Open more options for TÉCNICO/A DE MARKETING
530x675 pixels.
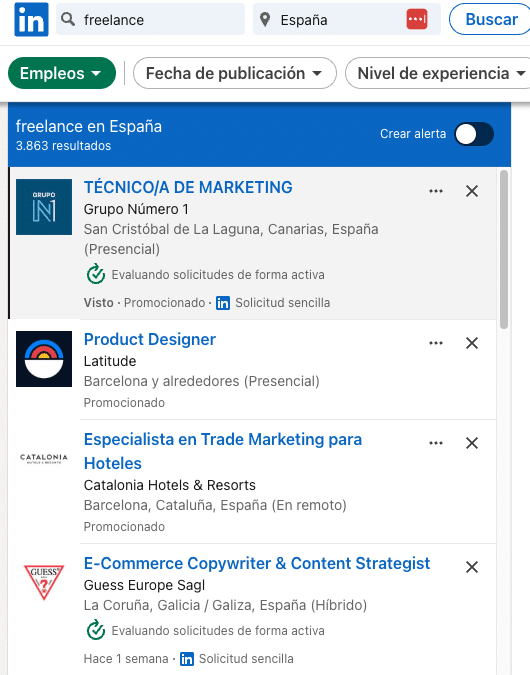(436, 191)
